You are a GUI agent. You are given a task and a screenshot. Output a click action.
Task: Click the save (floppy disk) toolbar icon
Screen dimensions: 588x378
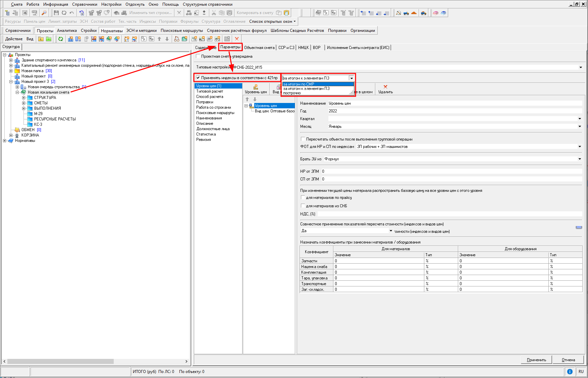56,13
